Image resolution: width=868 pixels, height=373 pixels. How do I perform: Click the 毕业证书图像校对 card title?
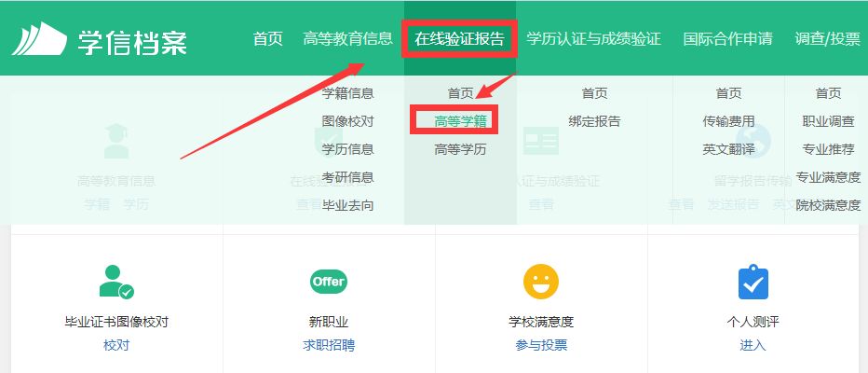coord(116,322)
